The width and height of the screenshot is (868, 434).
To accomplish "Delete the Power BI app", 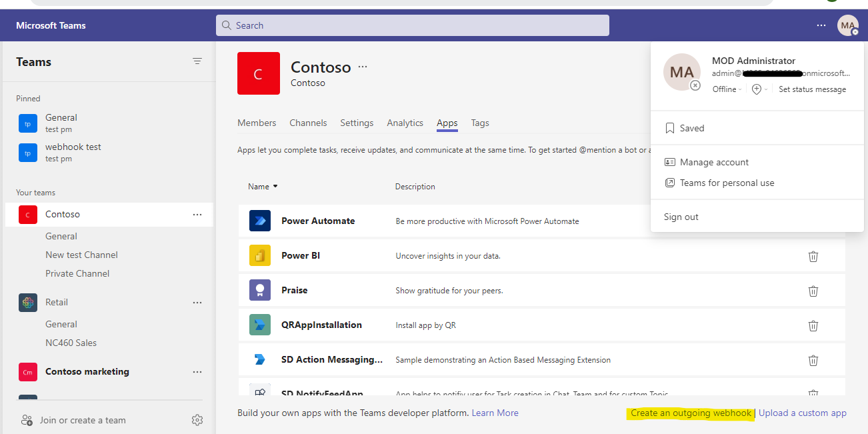I will [813, 255].
